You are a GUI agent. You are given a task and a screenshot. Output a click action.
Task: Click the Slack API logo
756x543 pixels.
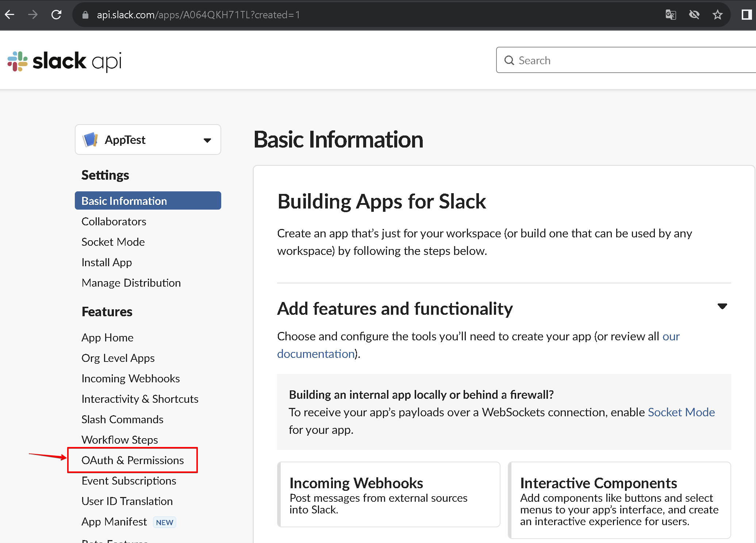click(x=65, y=61)
